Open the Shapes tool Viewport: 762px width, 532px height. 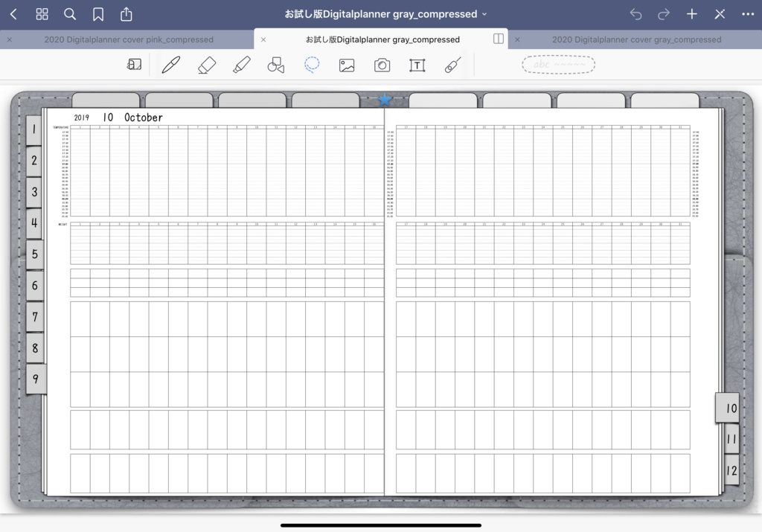[276, 65]
